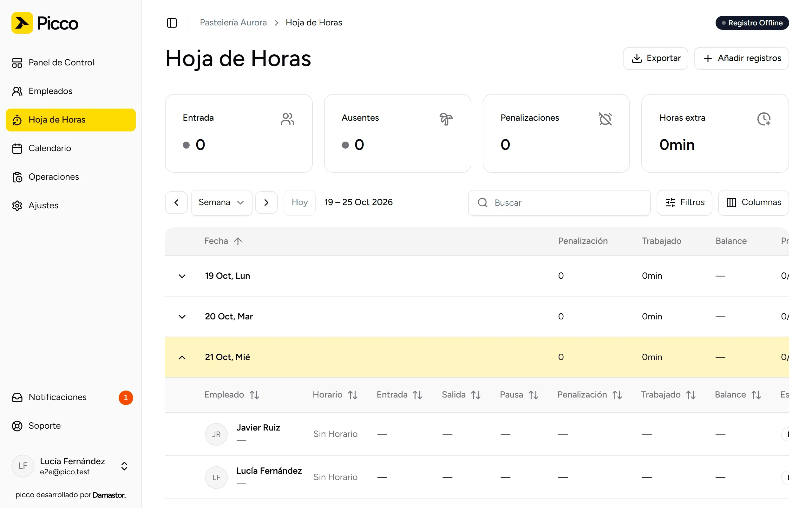Click the Sort by Penalización sub-column arrows
The height and width of the screenshot is (508, 812).
tap(617, 395)
